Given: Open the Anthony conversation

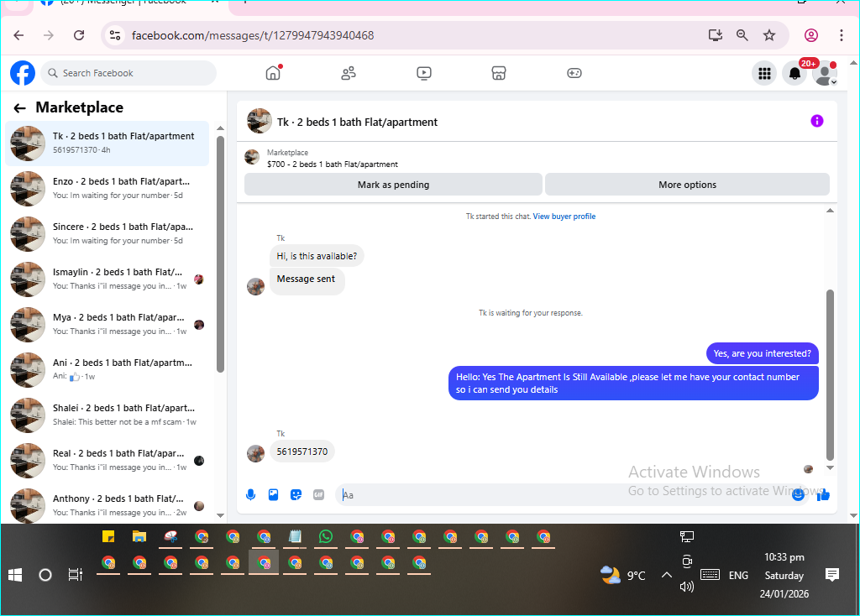Looking at the screenshot, I should [x=107, y=504].
